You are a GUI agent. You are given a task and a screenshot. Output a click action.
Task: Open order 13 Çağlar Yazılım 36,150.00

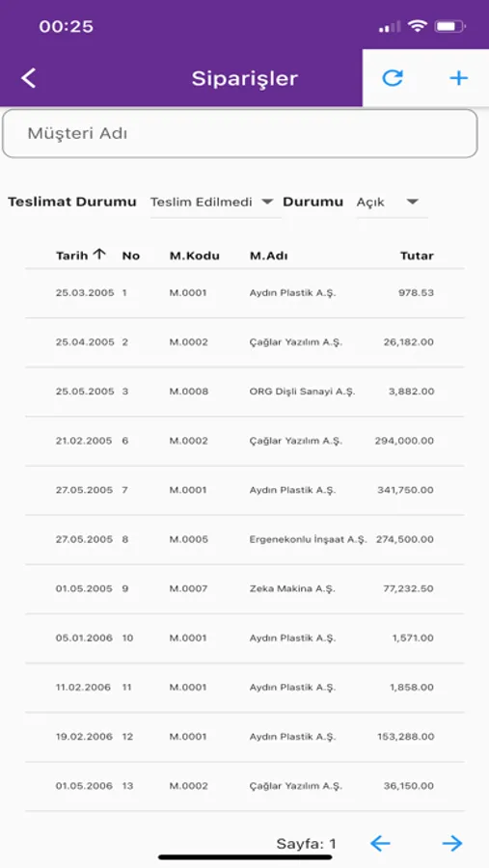tap(244, 786)
